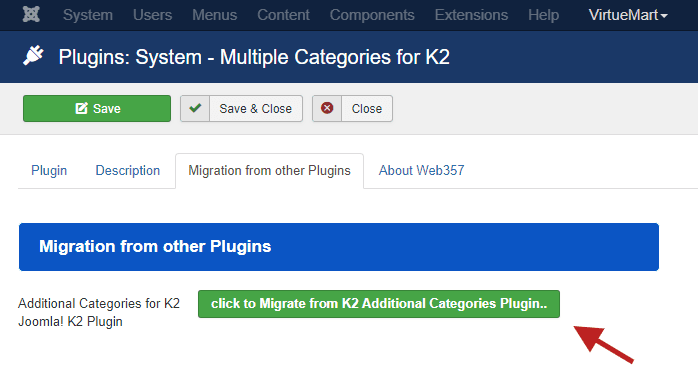Viewport: 698px width, 385px height.
Task: Switch to the Description tab
Action: coord(128,170)
